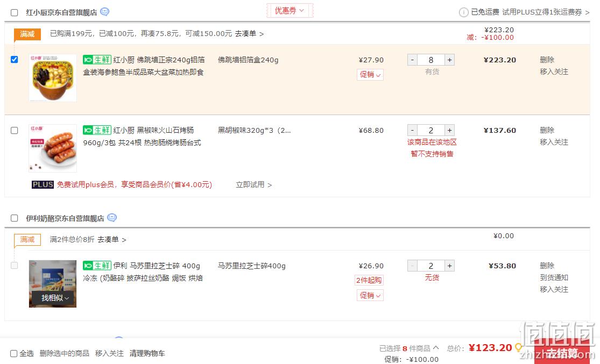This screenshot has height=364, width=600.
Task: Click the ¥53.80 subtotal
Action: (503, 266)
